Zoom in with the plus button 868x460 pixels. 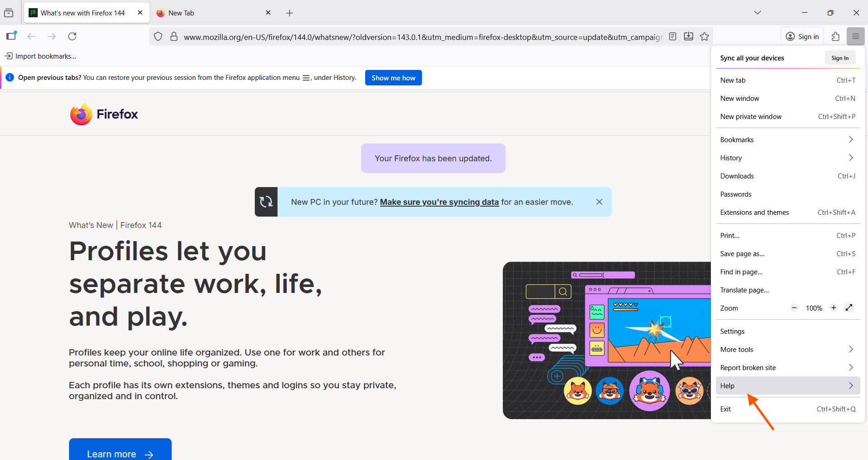pos(833,308)
